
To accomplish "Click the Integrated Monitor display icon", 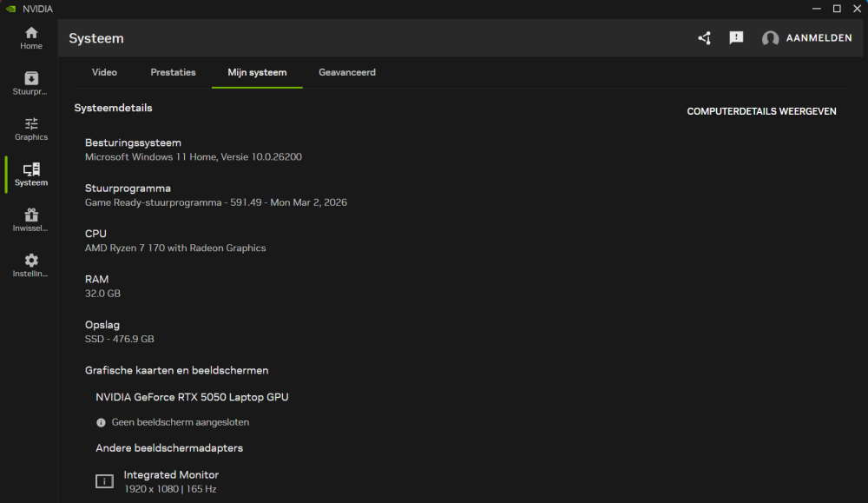I will [104, 481].
